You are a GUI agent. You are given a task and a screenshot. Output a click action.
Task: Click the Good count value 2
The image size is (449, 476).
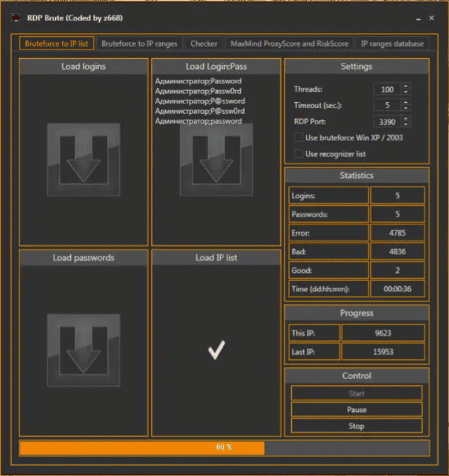pyautogui.click(x=398, y=270)
